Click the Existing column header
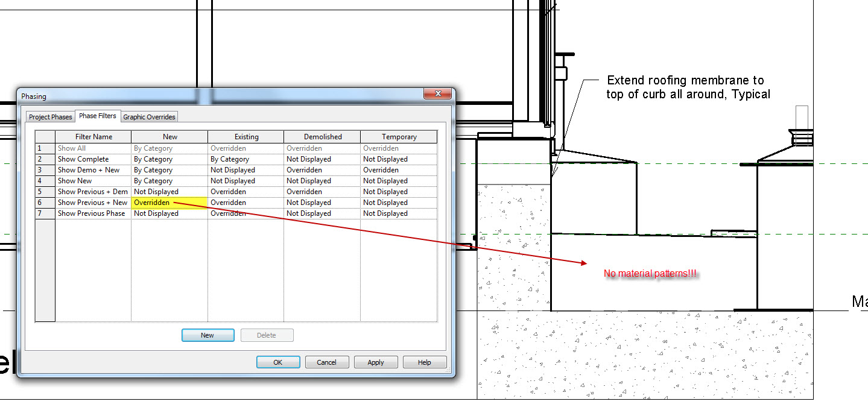The width and height of the screenshot is (868, 419). click(246, 137)
